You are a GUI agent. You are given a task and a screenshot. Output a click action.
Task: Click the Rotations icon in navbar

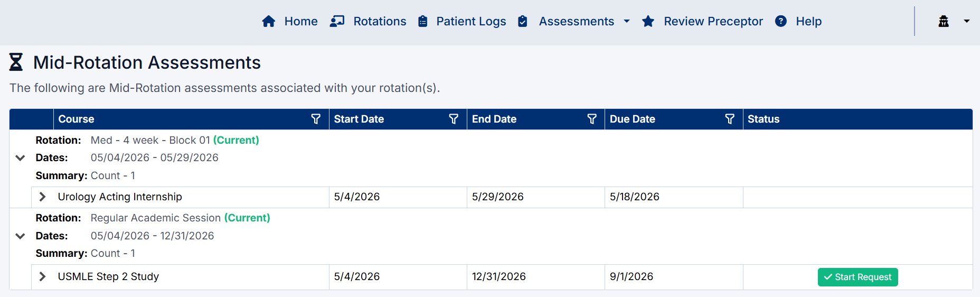(x=337, y=21)
